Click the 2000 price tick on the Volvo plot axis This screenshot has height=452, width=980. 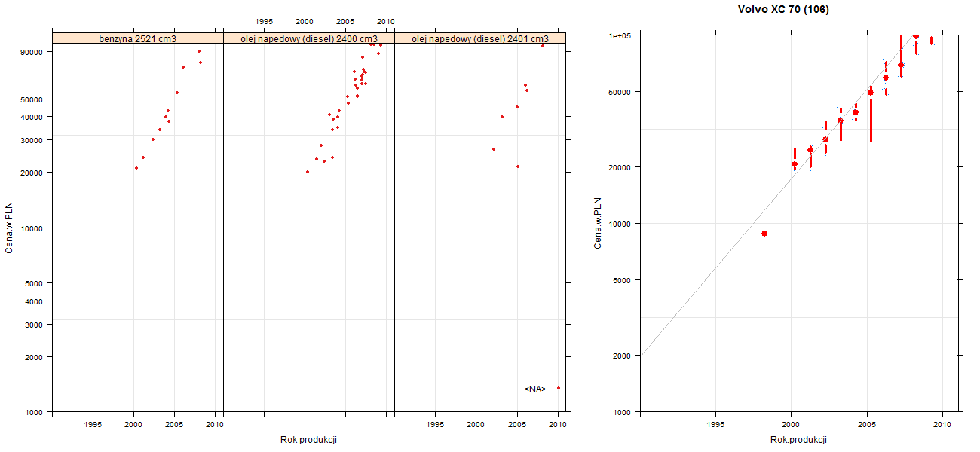point(621,356)
